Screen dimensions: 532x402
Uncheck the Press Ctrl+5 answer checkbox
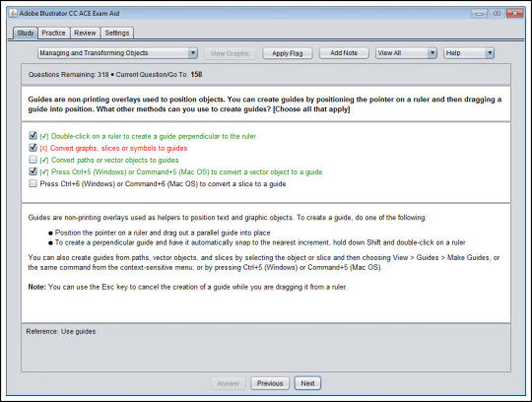(33, 171)
